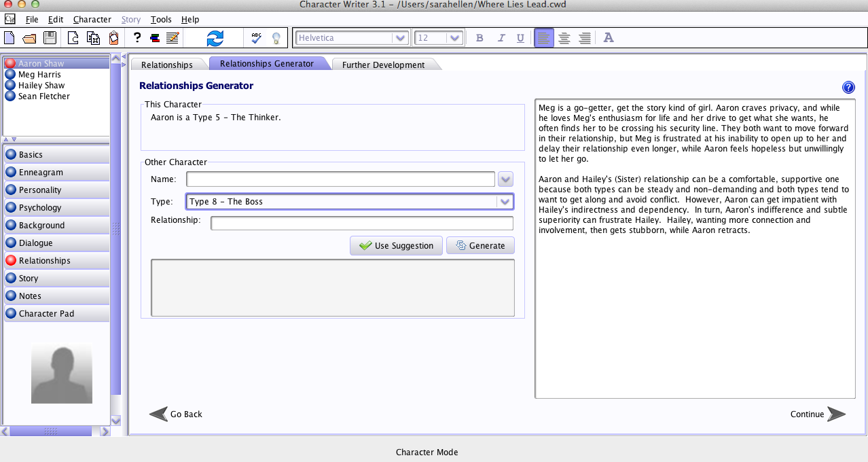Open a file with folder icon

tap(29, 38)
